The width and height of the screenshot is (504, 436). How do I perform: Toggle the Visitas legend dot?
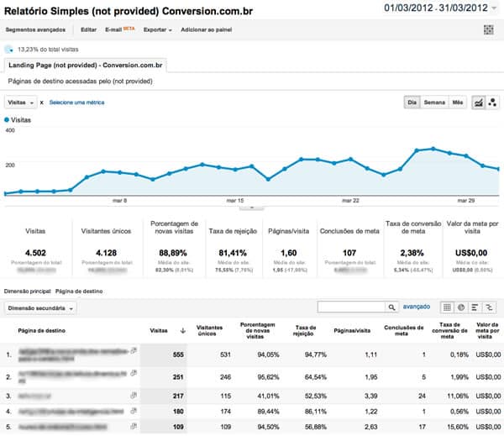point(7,120)
